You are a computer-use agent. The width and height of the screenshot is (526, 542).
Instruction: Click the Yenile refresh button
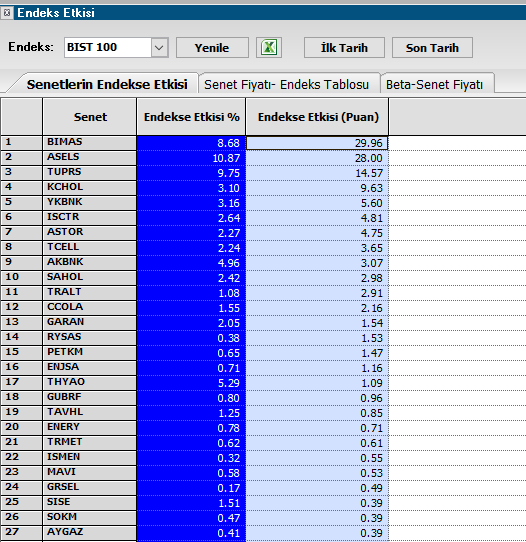tap(212, 47)
